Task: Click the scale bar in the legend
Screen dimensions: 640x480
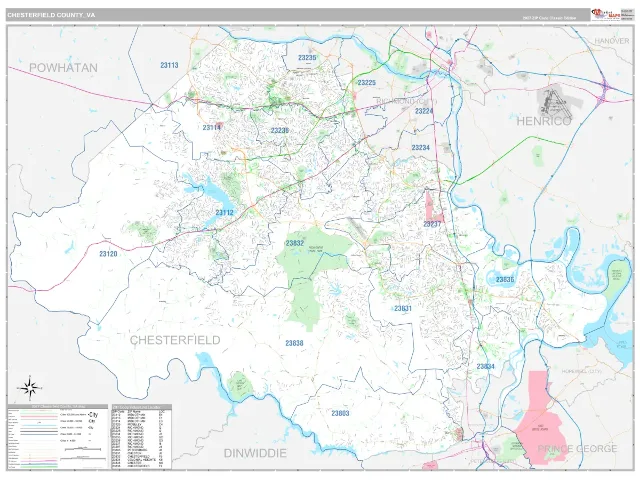Action: [83, 449]
